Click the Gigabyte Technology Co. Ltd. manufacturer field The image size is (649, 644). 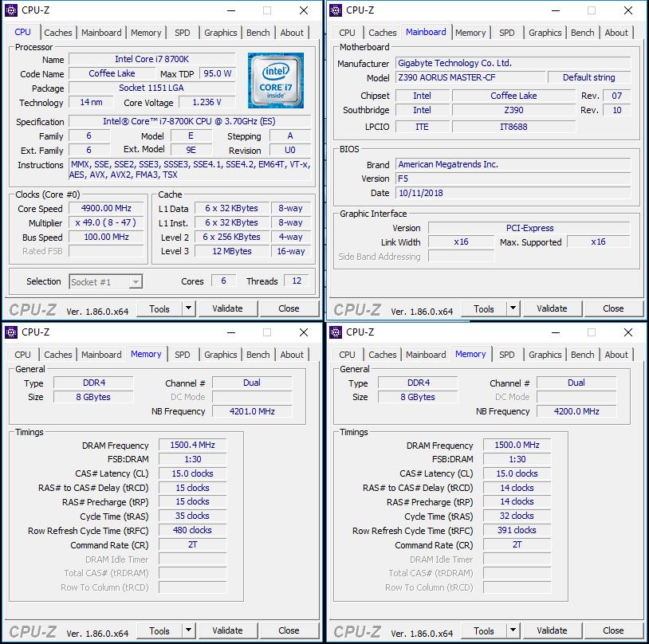pos(513,63)
